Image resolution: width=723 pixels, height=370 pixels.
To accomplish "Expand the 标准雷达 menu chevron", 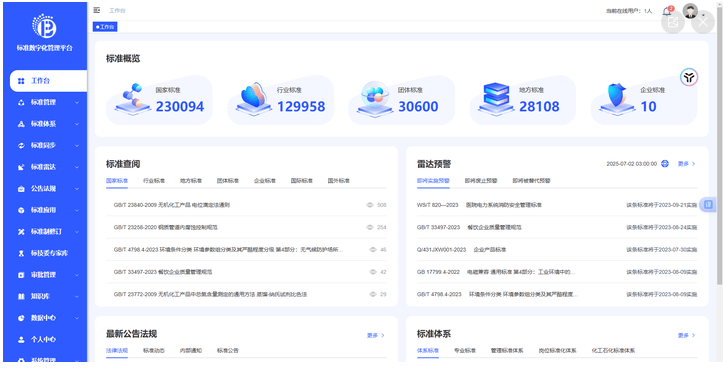I will [77, 167].
